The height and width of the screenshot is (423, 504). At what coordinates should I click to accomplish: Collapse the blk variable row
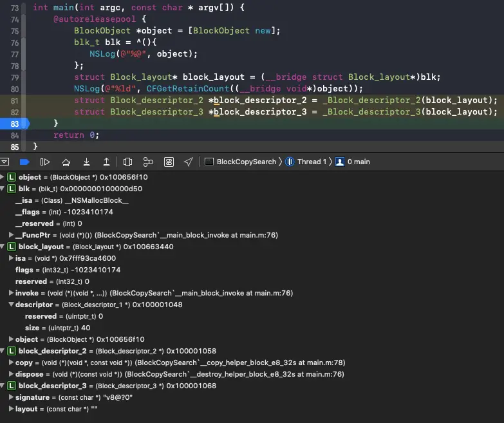tap(2, 189)
